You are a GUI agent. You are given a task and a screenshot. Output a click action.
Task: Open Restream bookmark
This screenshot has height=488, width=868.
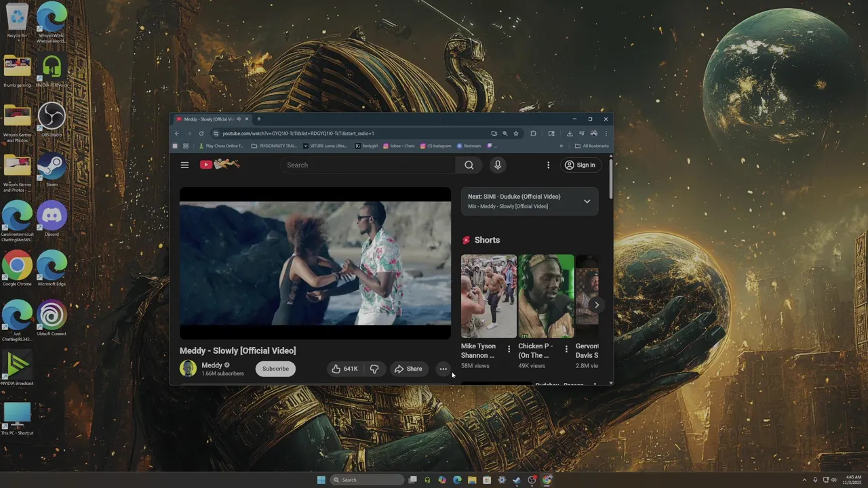(469, 146)
